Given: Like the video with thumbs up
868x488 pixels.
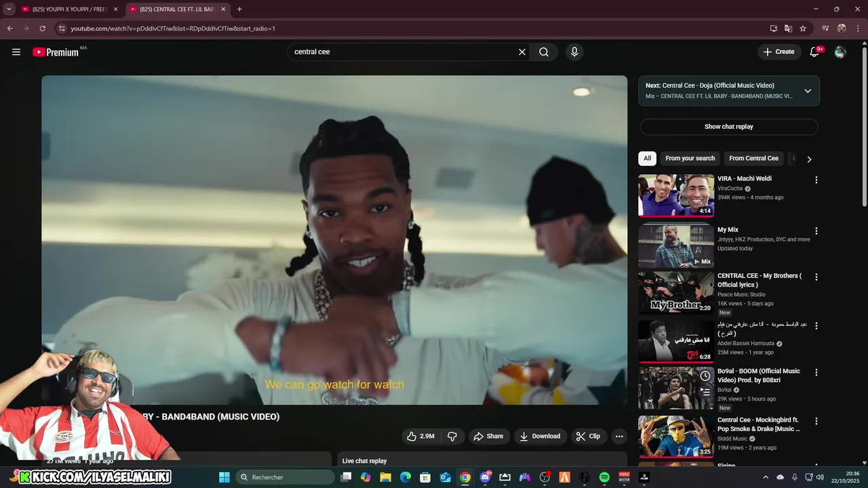Looking at the screenshot, I should (x=421, y=436).
